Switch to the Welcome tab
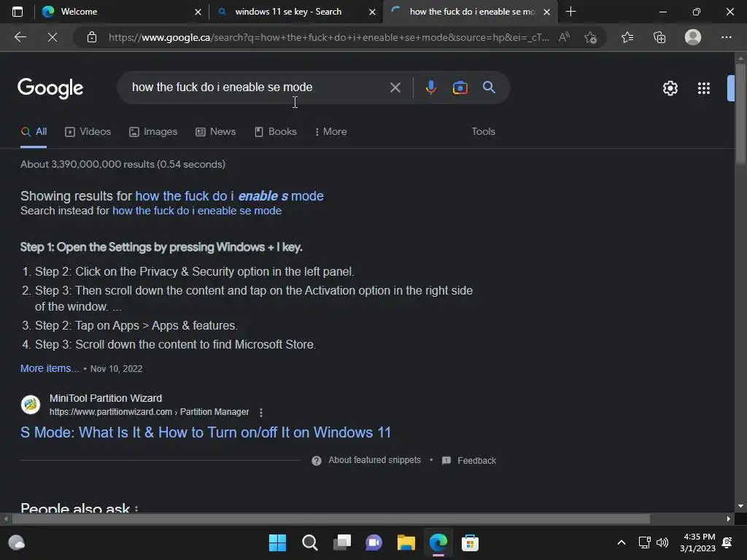The image size is (747, 560). click(120, 12)
